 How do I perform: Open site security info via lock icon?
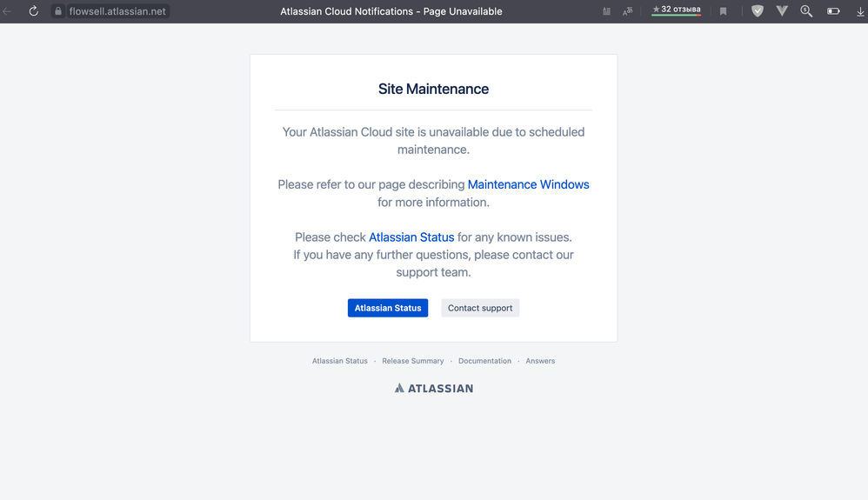point(58,11)
